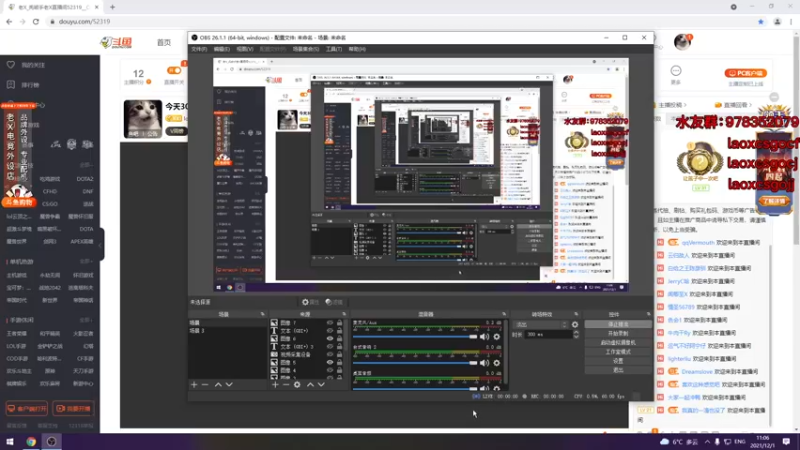Viewport: 800px width, 450px height.
Task: Hide the 图像 5 source
Action: click(330, 362)
